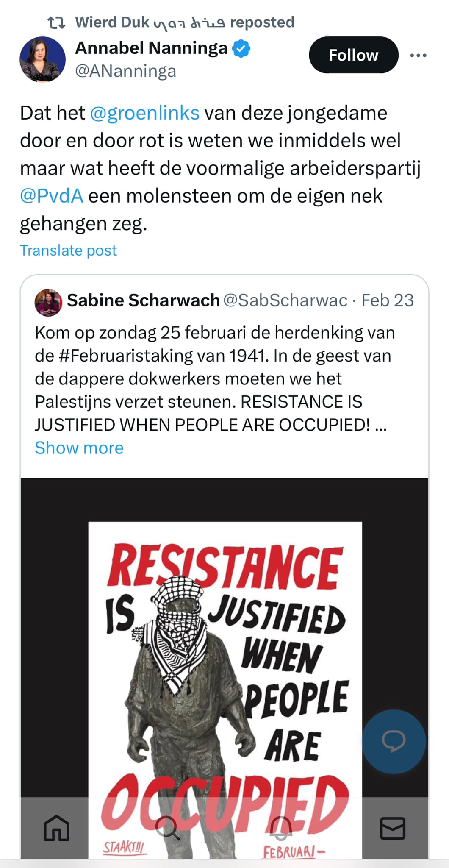Click the @groenlinks mention
Image resolution: width=449 pixels, height=868 pixels.
[x=145, y=113]
